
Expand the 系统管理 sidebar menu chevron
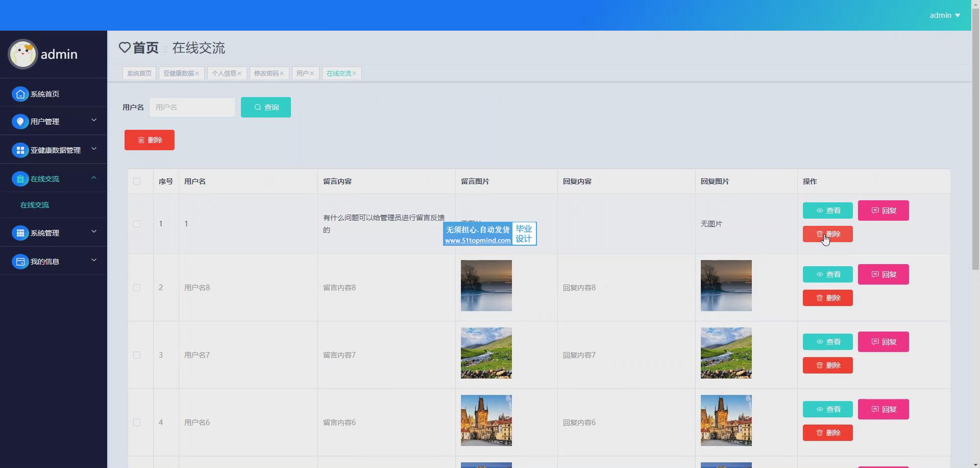[x=94, y=231]
